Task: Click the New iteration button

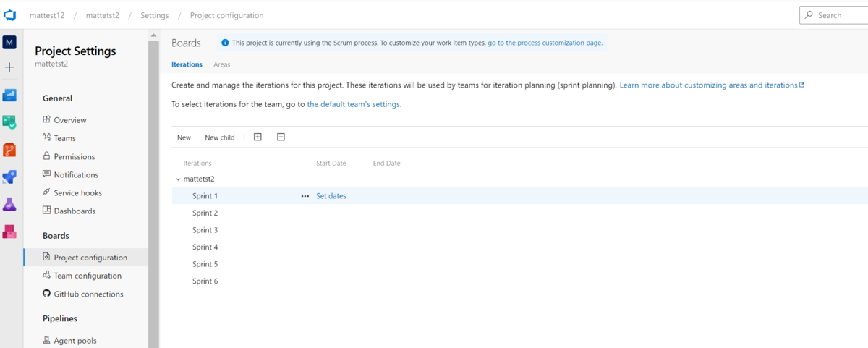Action: (184, 137)
